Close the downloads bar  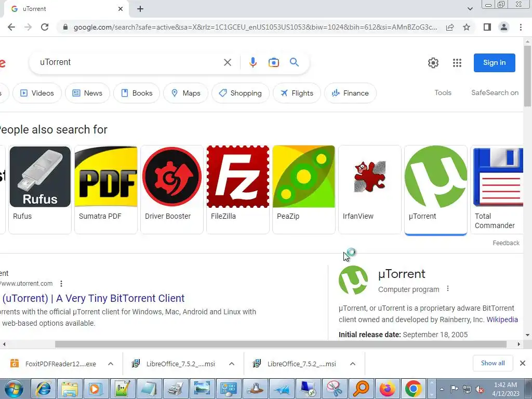click(x=523, y=363)
